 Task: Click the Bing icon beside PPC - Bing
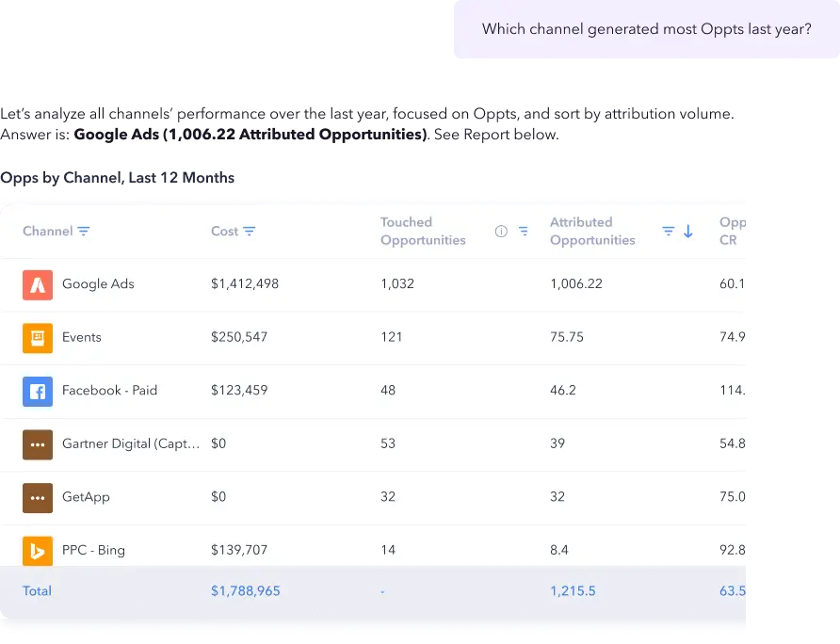[37, 550]
